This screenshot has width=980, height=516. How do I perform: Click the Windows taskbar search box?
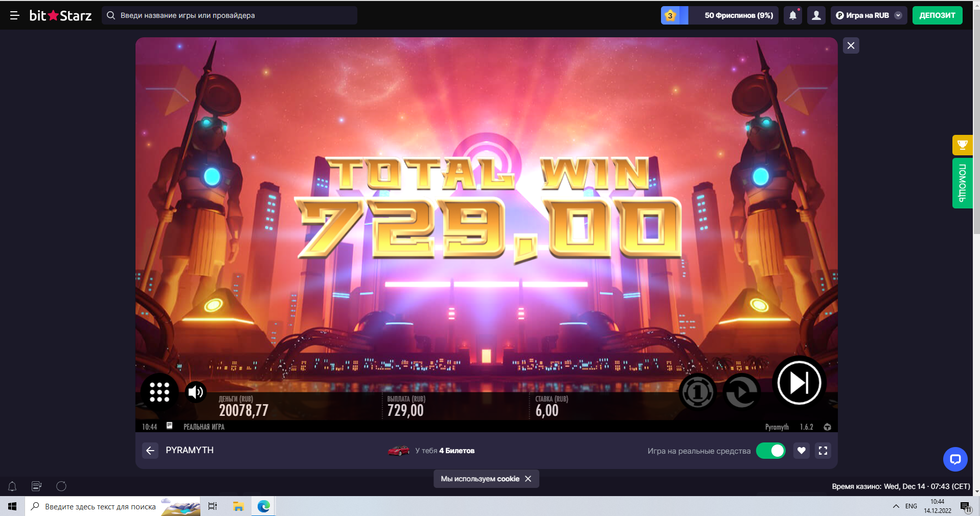pyautogui.click(x=112, y=506)
